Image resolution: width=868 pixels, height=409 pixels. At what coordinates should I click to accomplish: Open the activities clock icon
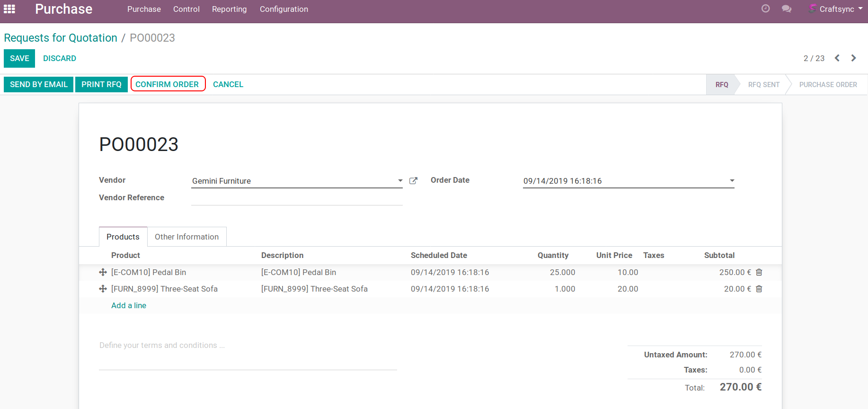click(765, 9)
